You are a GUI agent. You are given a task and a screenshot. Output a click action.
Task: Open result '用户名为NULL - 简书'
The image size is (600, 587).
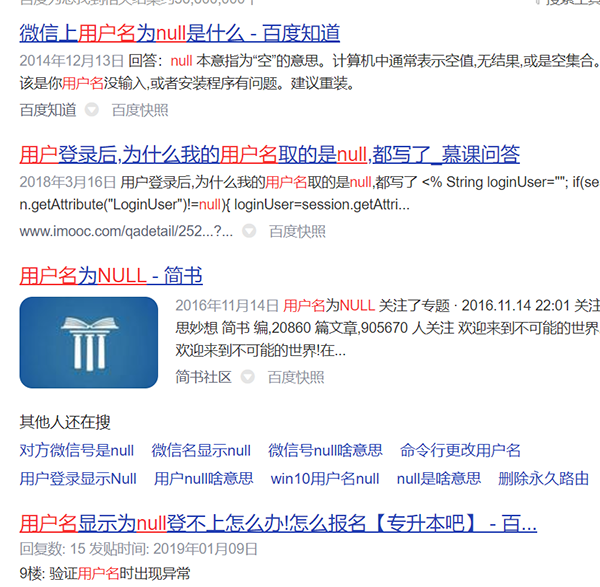point(111,276)
